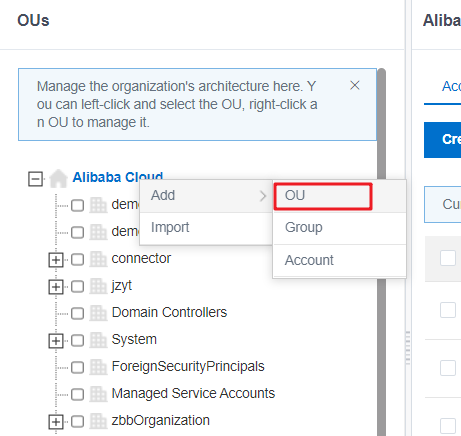
Task: Select the zbbOrganization tree item
Action: click(161, 421)
